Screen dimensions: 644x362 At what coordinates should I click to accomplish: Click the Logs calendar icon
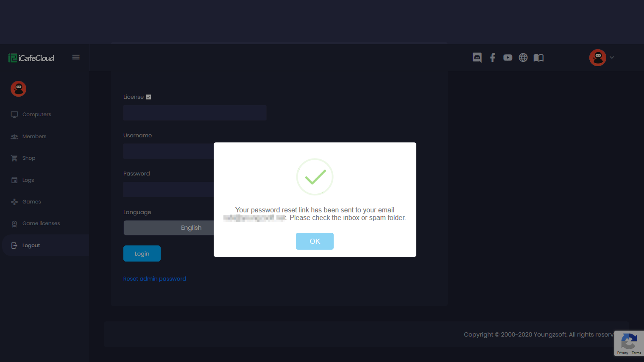[14, 180]
